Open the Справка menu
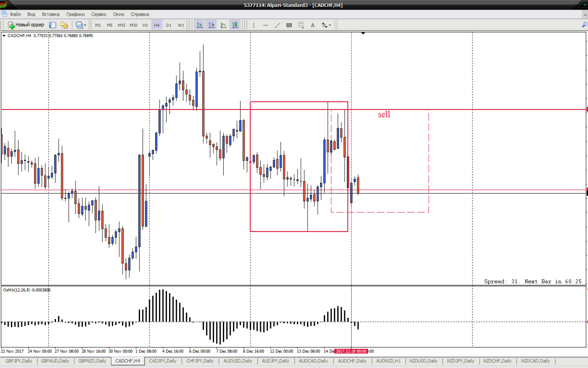 [x=140, y=14]
